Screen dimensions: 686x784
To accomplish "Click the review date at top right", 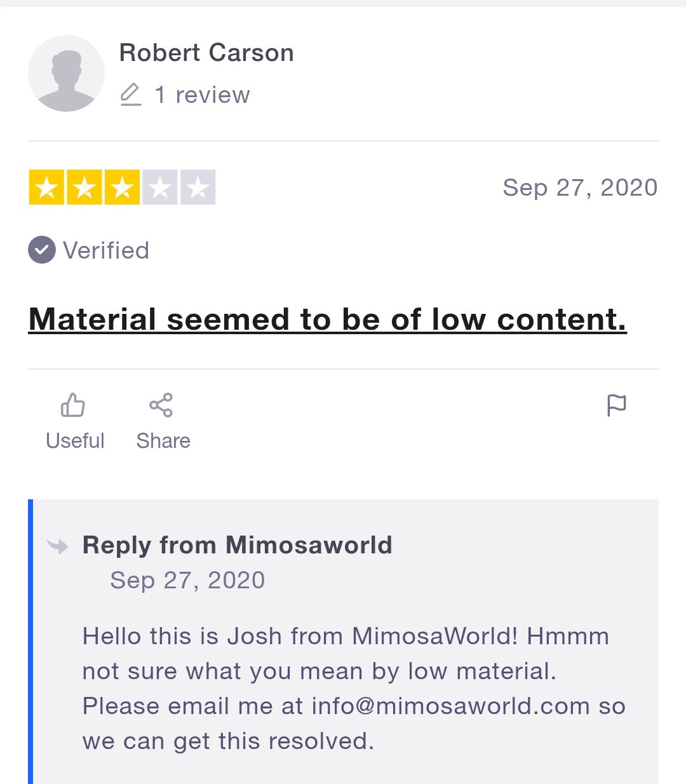I will point(580,187).
